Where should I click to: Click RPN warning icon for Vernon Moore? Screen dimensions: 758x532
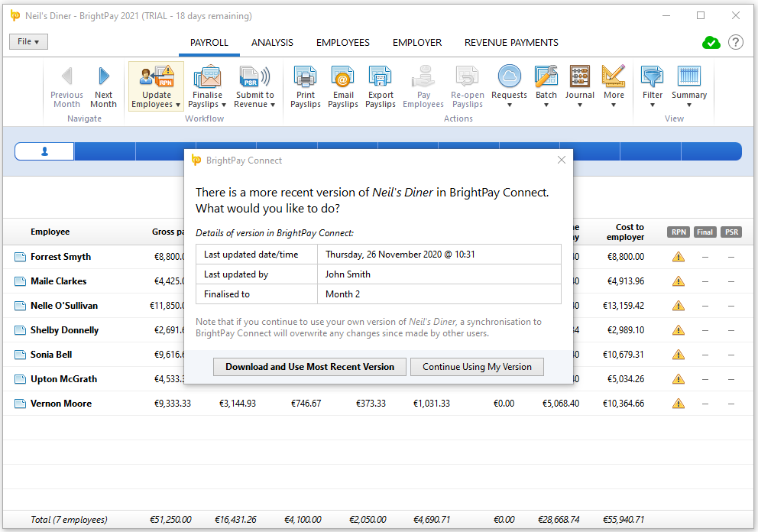(679, 404)
